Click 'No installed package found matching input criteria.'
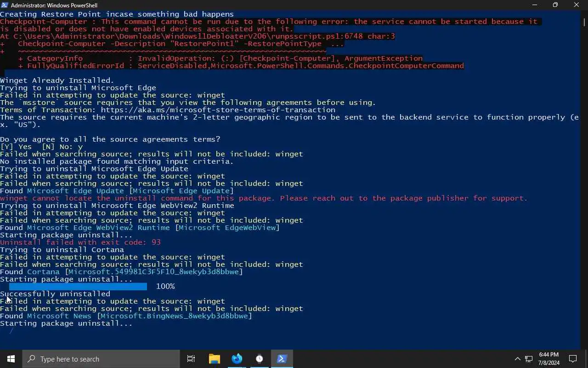The image size is (588, 368). click(x=117, y=161)
